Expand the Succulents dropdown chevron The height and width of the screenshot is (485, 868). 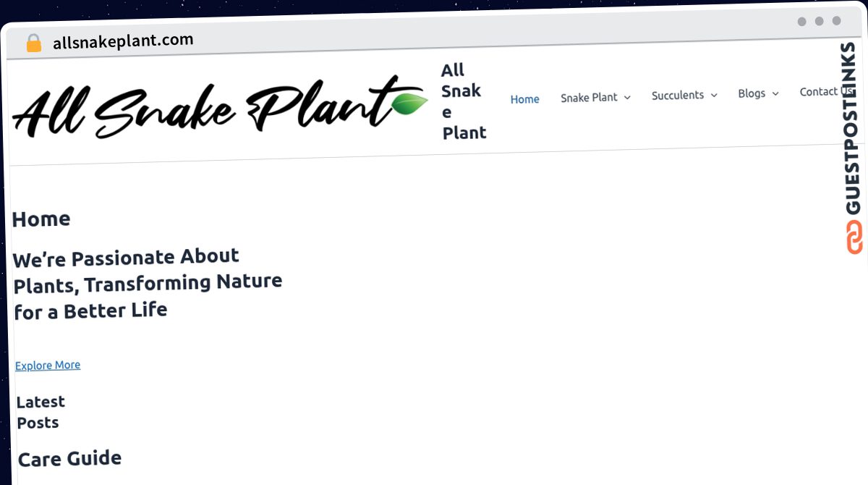tap(714, 95)
